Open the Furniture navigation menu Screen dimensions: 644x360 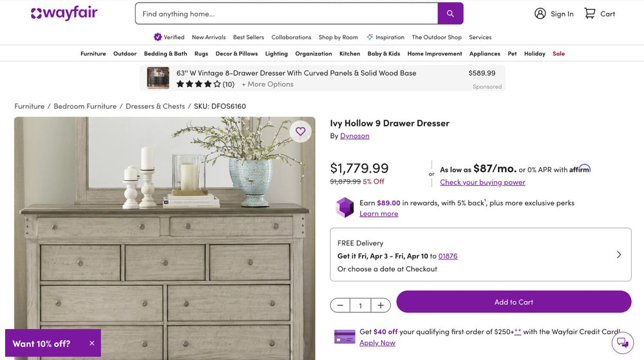coord(93,53)
